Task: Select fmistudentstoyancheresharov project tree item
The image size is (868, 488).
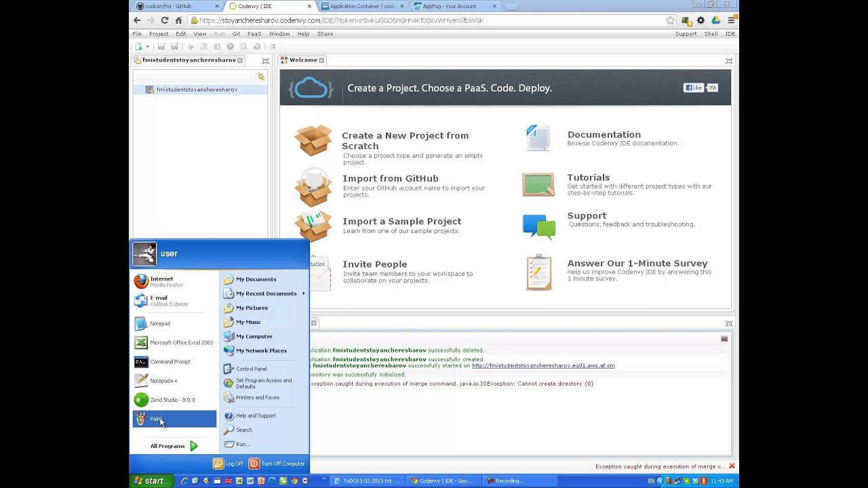Action: coord(197,89)
